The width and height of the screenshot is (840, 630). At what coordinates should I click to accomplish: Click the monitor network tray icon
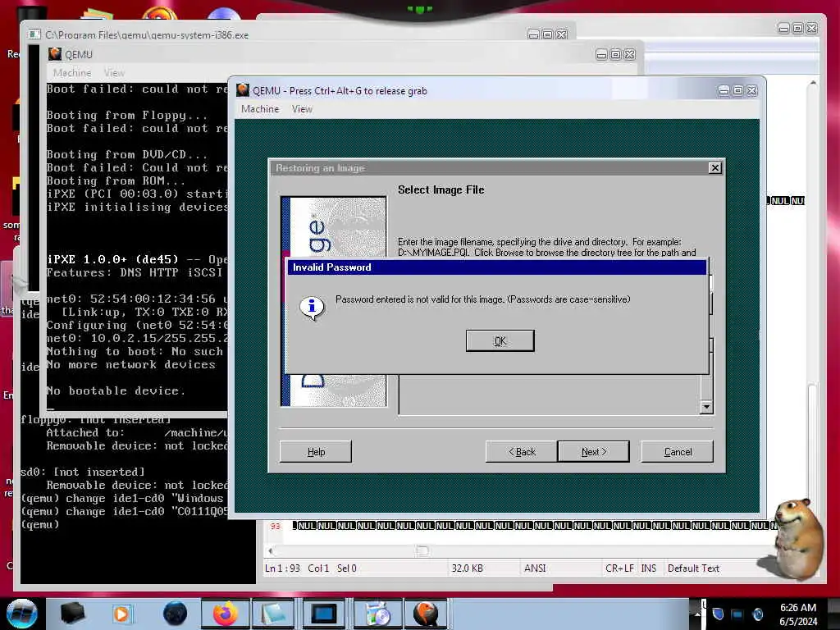[737, 614]
